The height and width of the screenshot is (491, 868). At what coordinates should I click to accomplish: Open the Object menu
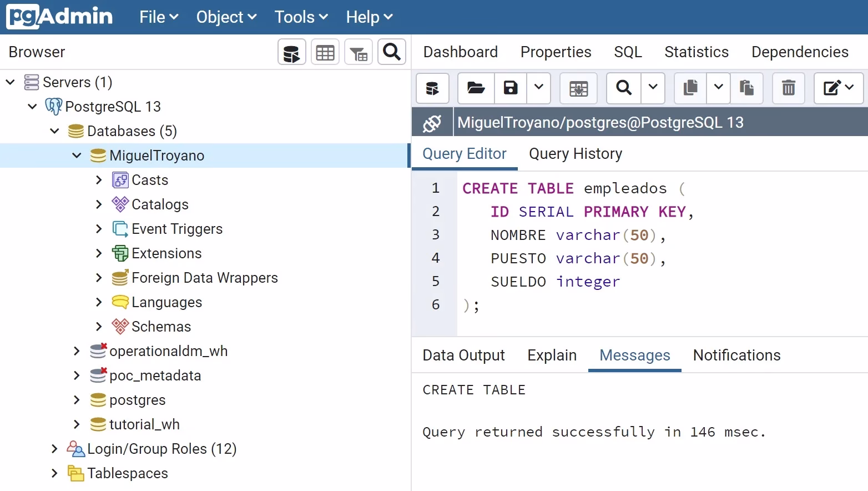point(226,17)
